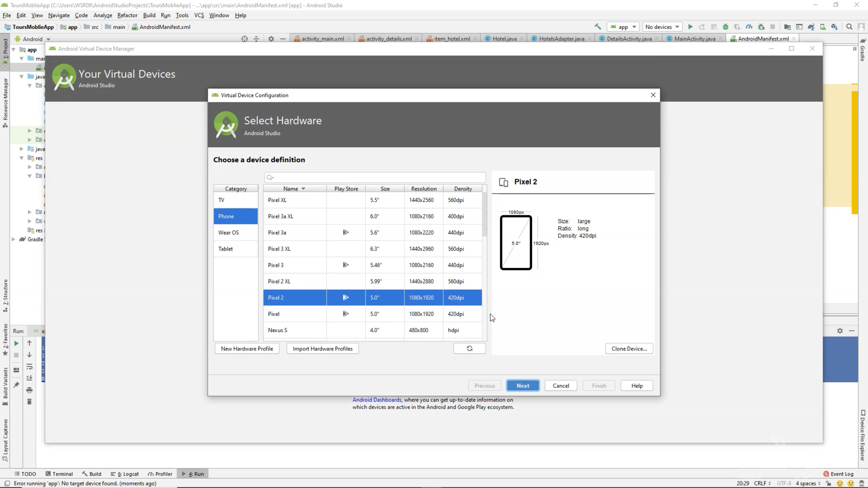Click Attach Debugger to Android Process icon
868x488 pixels.
tap(761, 27)
